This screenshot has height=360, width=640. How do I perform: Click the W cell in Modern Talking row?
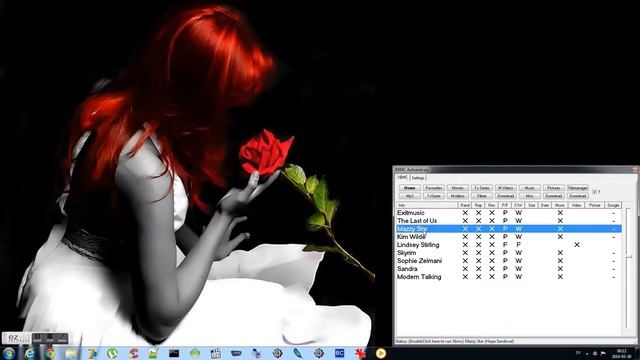point(518,277)
